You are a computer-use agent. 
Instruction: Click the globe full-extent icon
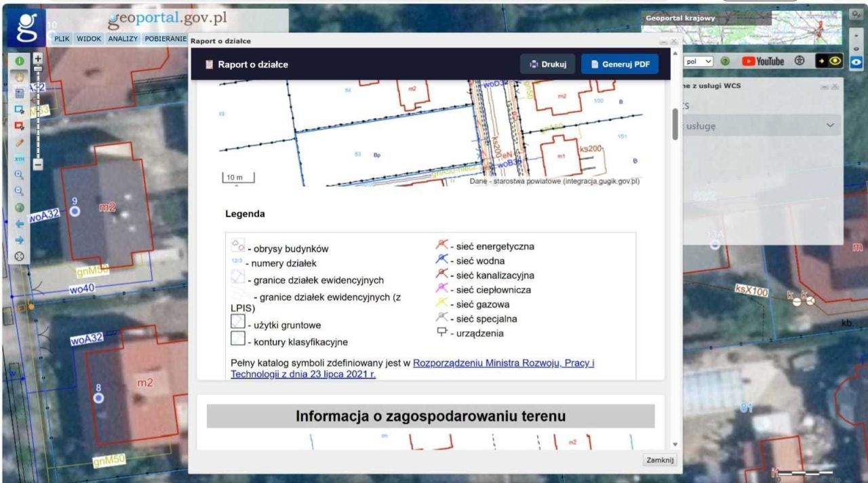20,208
